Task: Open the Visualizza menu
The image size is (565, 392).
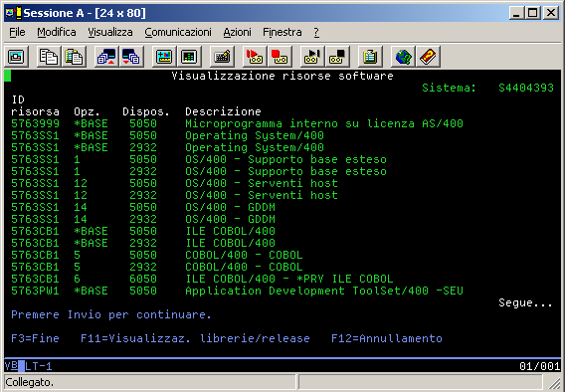Action: tap(110, 32)
